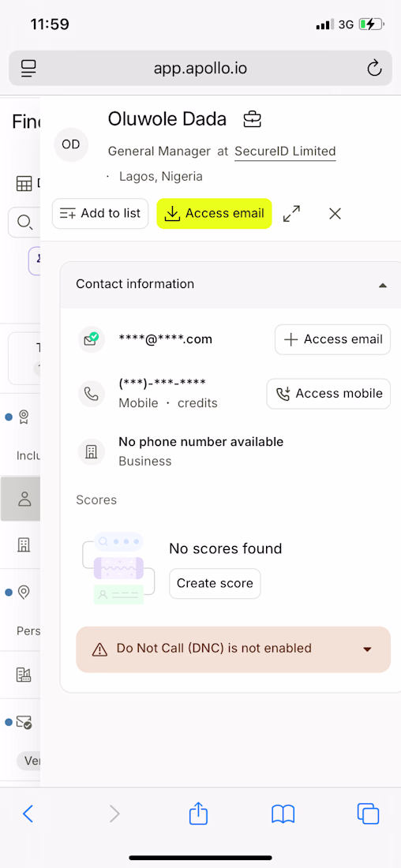Click the outlined Access email button
This screenshot has width=401, height=868.
pyautogui.click(x=332, y=339)
